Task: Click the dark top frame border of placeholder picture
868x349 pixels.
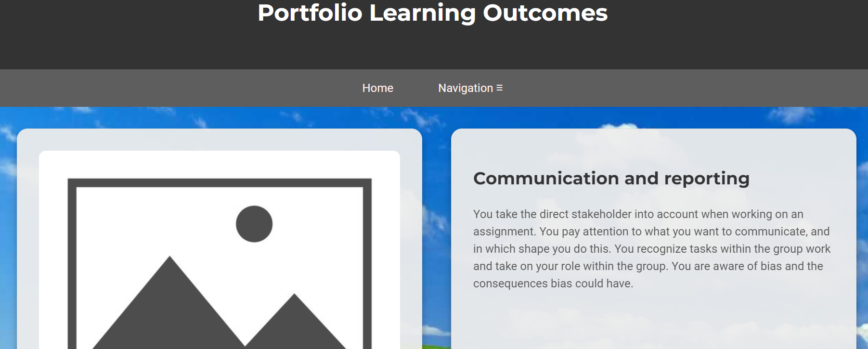Action: (x=220, y=182)
